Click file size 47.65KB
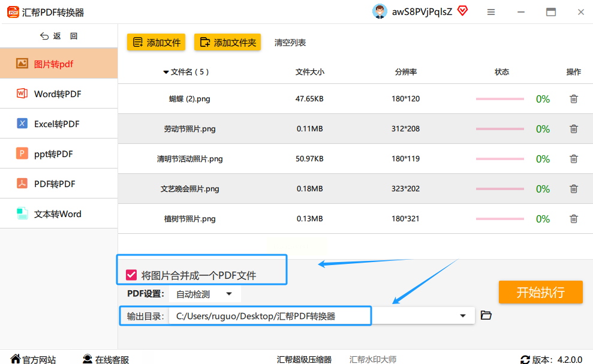593x364 pixels. coord(309,99)
